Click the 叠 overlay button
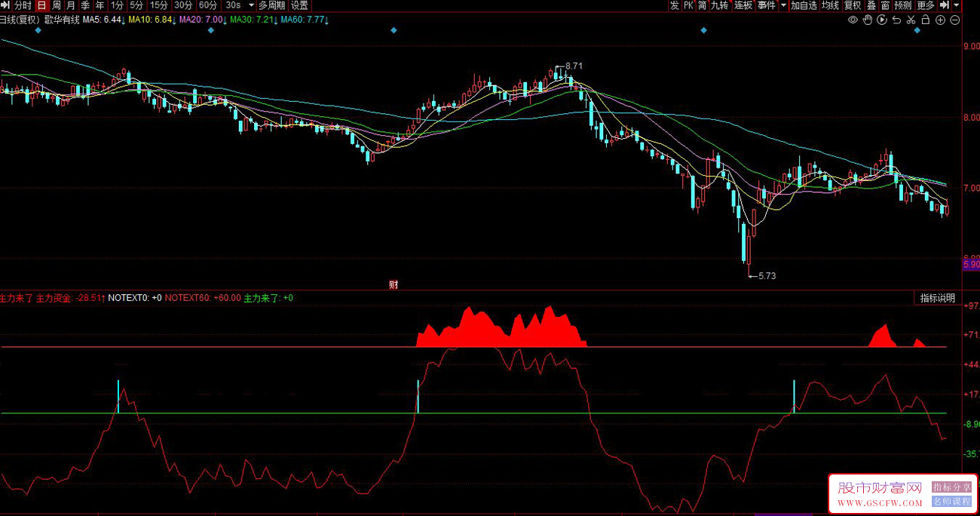Image resolution: width=980 pixels, height=516 pixels. (x=871, y=5)
